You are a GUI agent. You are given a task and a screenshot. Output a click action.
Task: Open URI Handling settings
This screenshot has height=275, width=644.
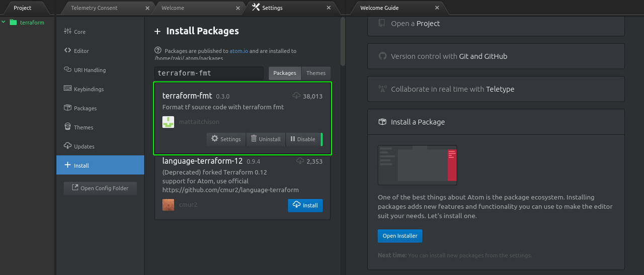click(90, 70)
